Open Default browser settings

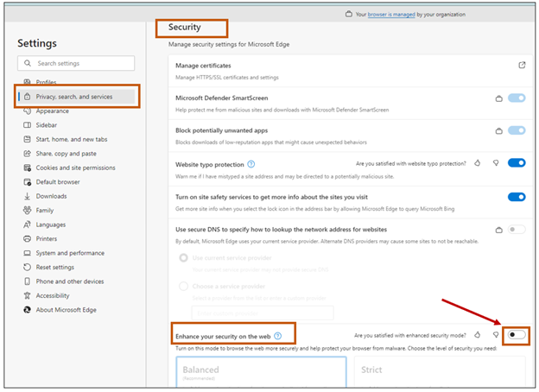click(x=58, y=181)
